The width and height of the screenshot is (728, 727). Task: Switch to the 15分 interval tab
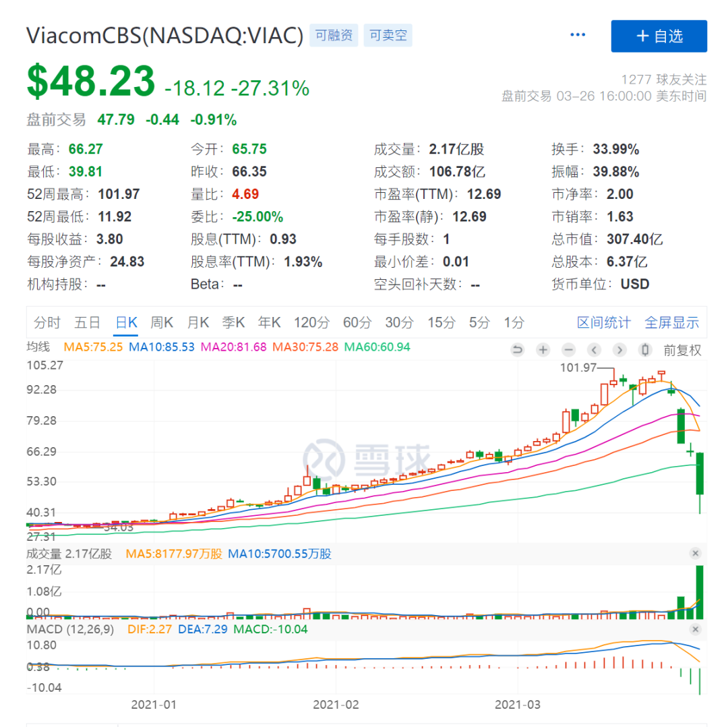point(441,322)
